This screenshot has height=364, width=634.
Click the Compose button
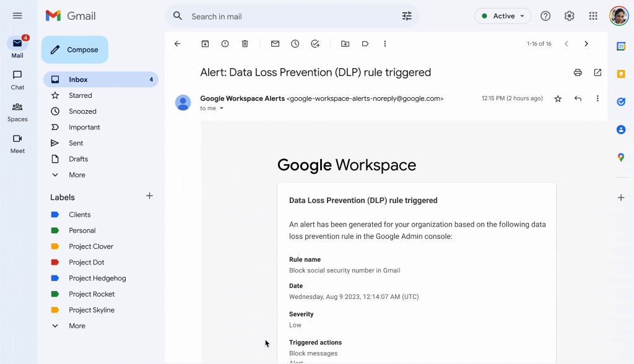[x=75, y=50]
